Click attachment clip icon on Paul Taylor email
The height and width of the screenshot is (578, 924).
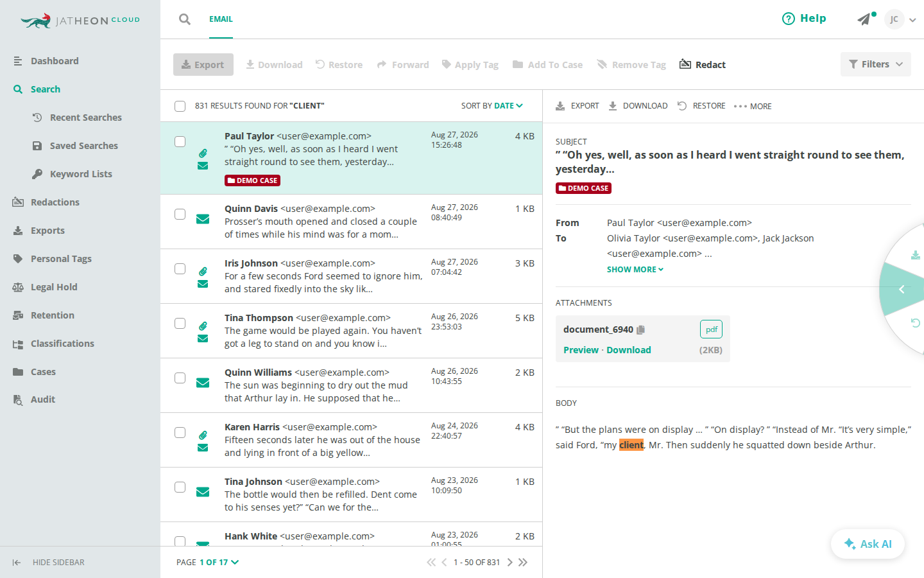click(203, 153)
